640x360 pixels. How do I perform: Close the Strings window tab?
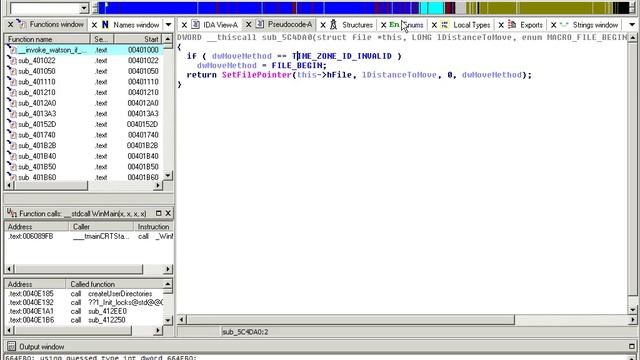(553, 25)
